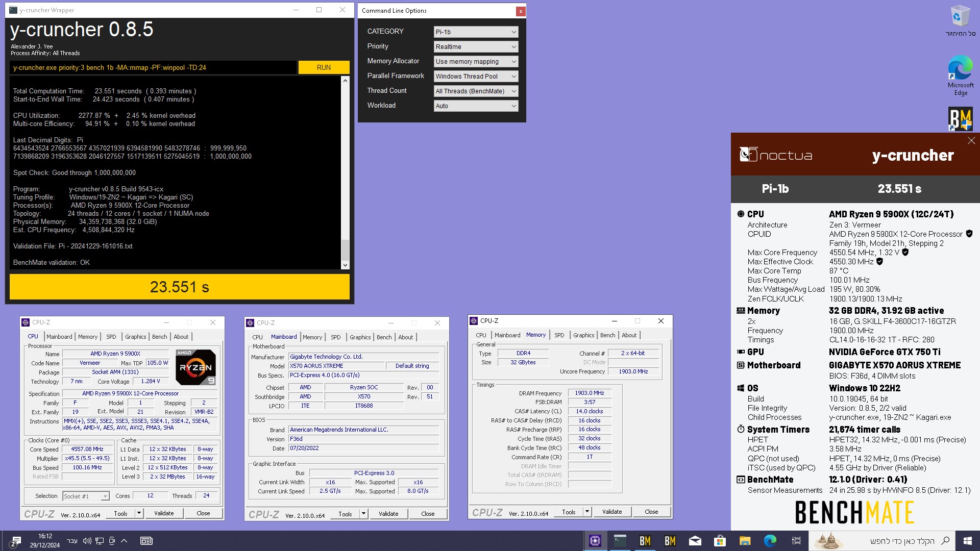
Task: Click verified shield beside Max Effective Clock
Action: pos(880,261)
